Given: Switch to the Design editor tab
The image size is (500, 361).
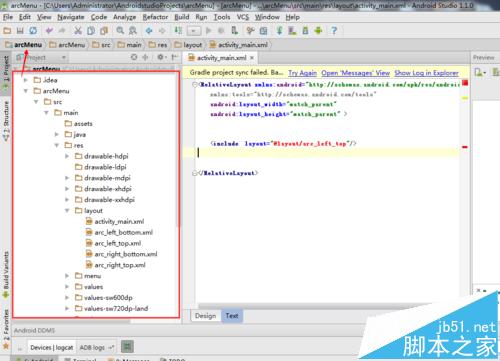Looking at the screenshot, I should pos(205,316).
